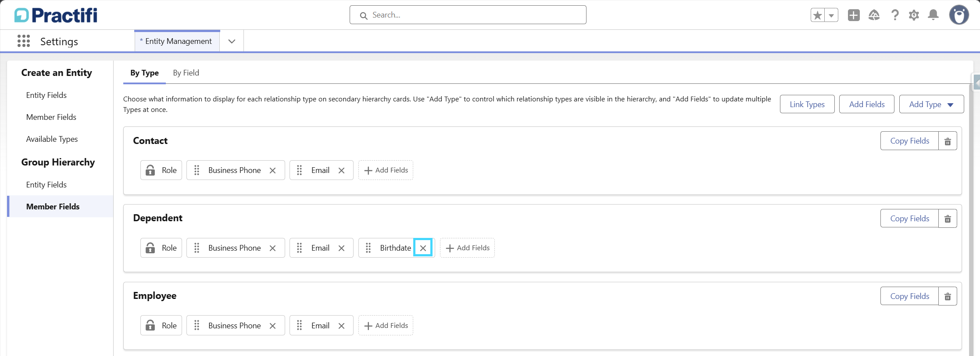Grab Email drag handle in Dependent

(300, 248)
